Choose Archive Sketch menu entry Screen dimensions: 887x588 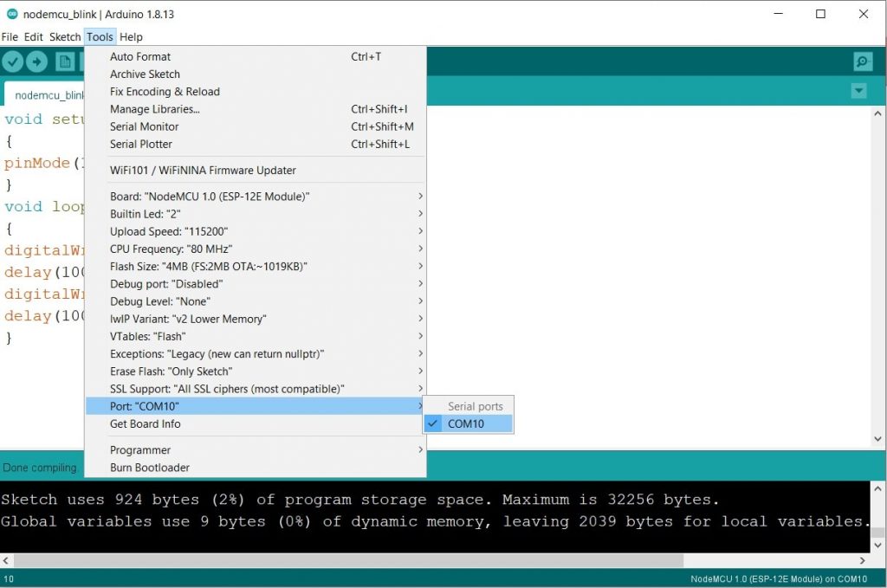(256, 74)
